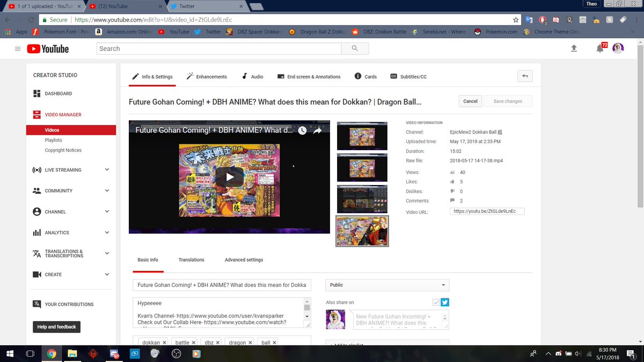
Task: Expand the Create section
Action: [107, 274]
